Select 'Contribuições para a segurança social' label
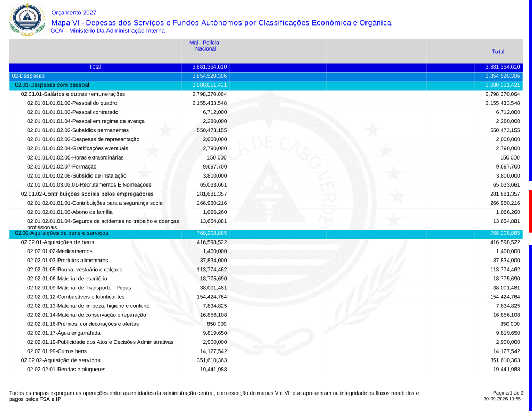This screenshot has height=411, width=532. (x=95, y=203)
